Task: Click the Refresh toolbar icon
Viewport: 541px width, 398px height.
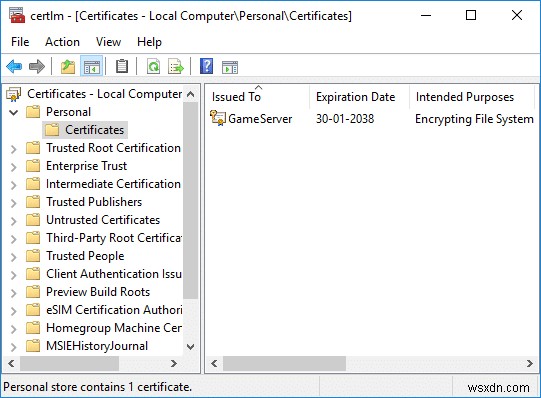Action: [x=153, y=66]
